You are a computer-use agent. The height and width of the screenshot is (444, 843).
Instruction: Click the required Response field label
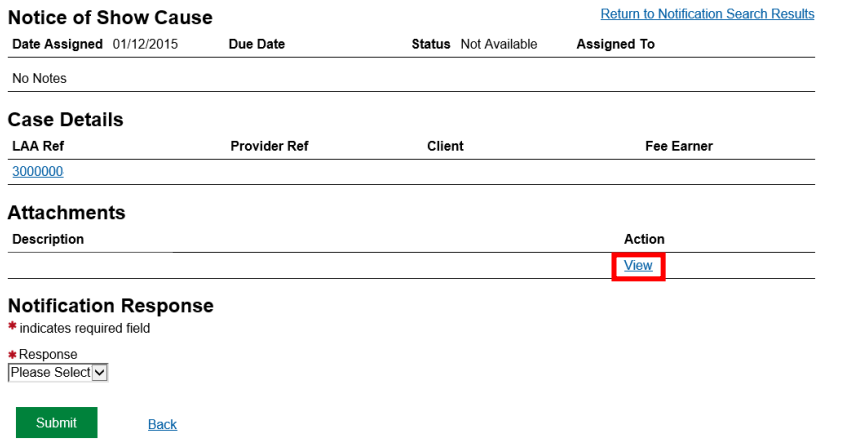point(48,355)
